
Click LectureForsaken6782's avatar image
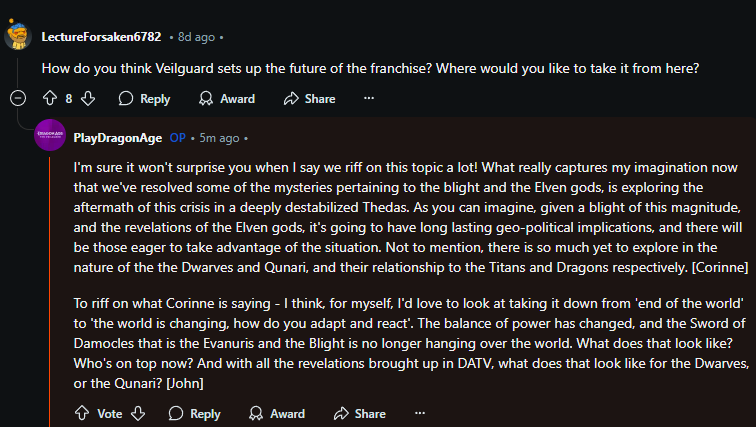click(17, 36)
